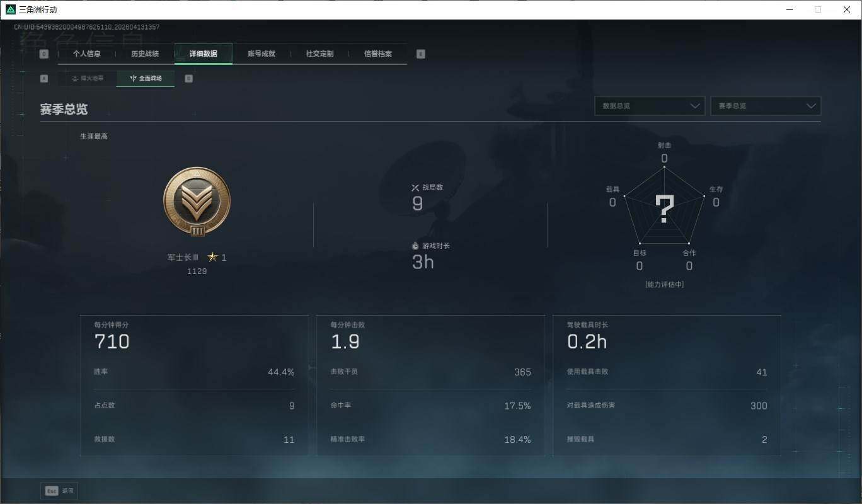This screenshot has height=504, width=862.
Task: Click the 驾驶载具时长 value 0.2h
Action: click(x=587, y=341)
